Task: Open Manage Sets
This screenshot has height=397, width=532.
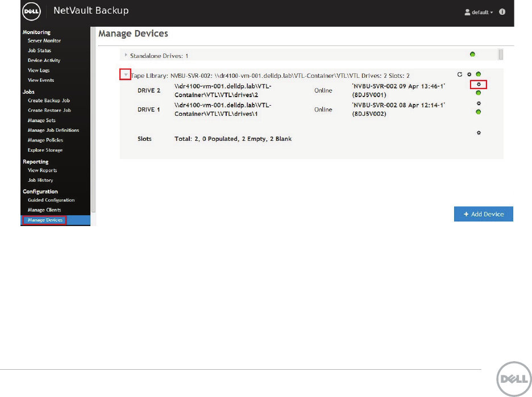Action: click(41, 120)
